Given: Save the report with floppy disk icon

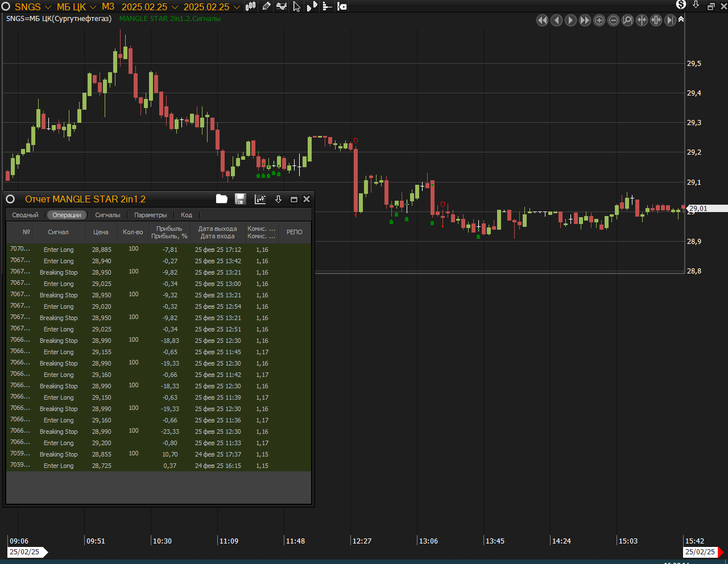Looking at the screenshot, I should click(241, 199).
